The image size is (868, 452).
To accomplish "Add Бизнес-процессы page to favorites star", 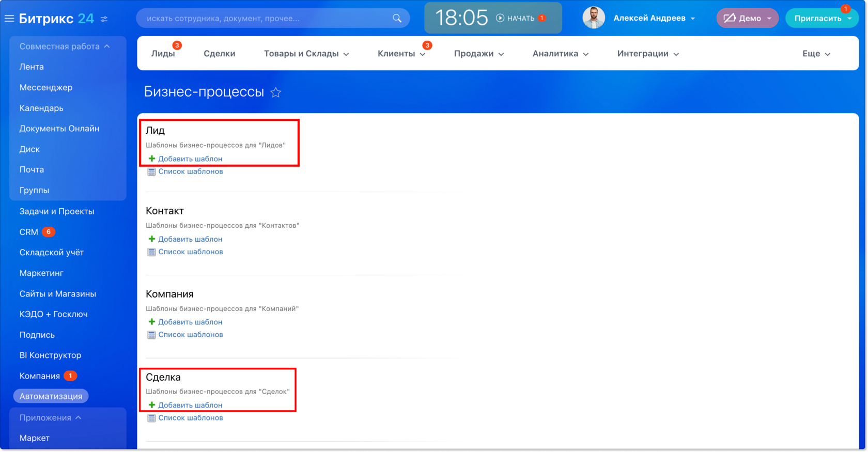I will coord(276,92).
